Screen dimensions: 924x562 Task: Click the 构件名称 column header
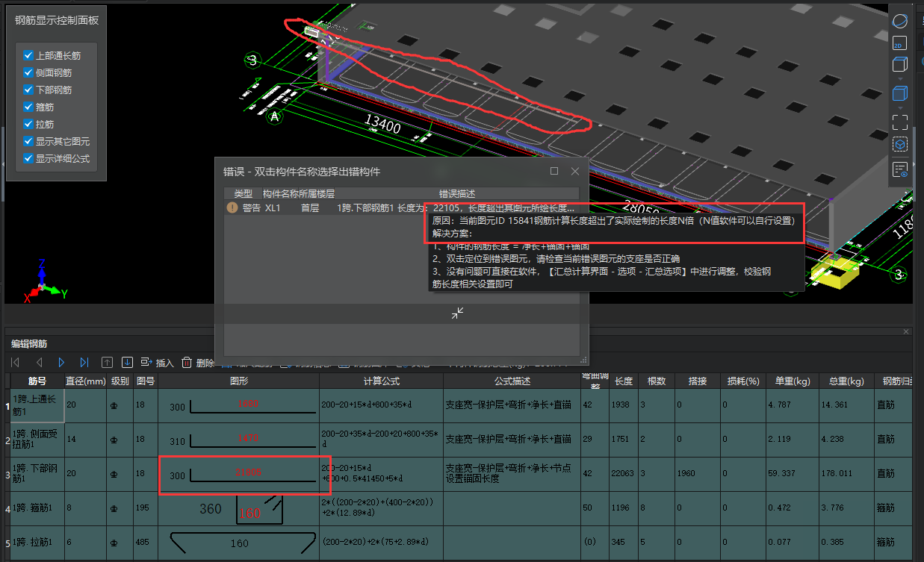(280, 194)
